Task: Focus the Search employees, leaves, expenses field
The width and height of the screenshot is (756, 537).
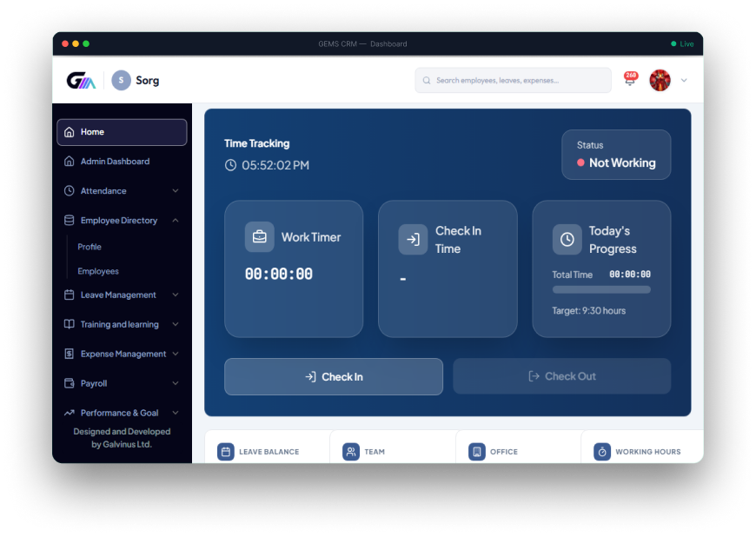Action: [513, 81]
